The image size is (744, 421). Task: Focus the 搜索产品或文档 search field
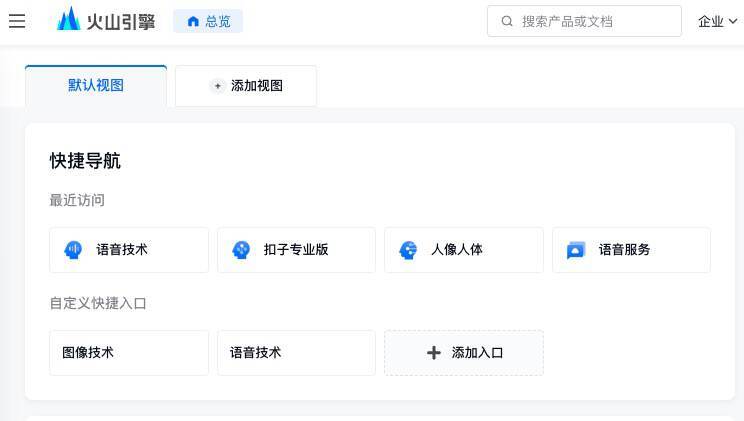pyautogui.click(x=584, y=21)
